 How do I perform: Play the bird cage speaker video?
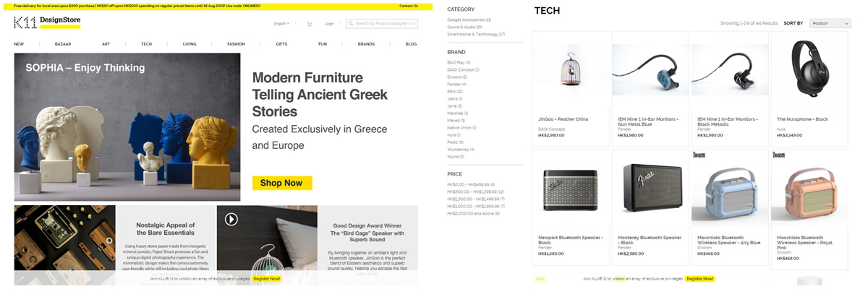coord(231,219)
